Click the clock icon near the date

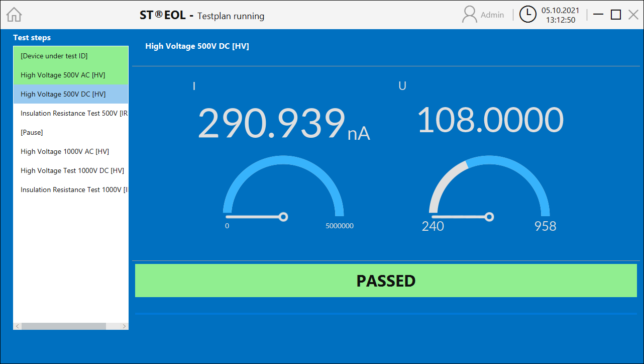(527, 14)
